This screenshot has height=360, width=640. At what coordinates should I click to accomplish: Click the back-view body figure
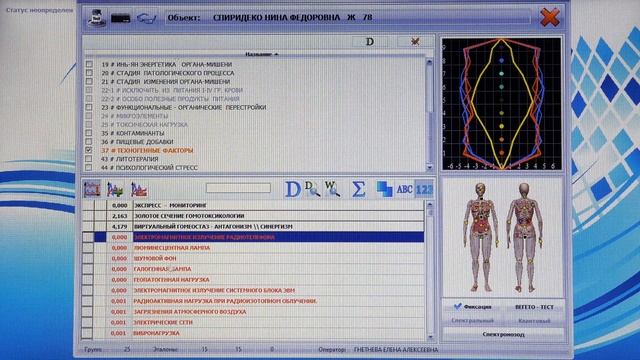tap(524, 237)
